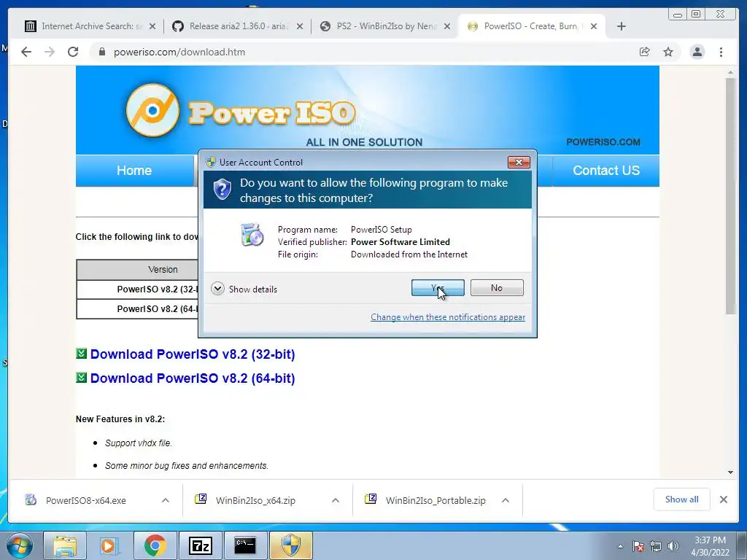Image resolution: width=747 pixels, height=560 pixels.
Task: Expand options for WinBin2Iso_x64.zip download
Action: pyautogui.click(x=336, y=500)
